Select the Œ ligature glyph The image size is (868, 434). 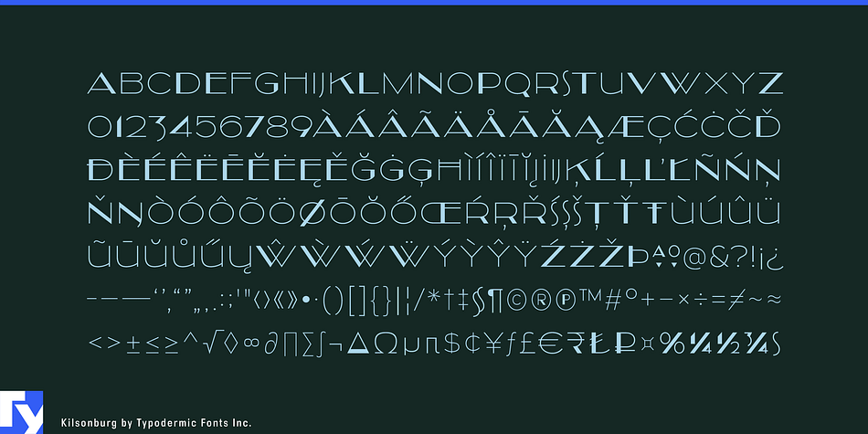[441, 214]
